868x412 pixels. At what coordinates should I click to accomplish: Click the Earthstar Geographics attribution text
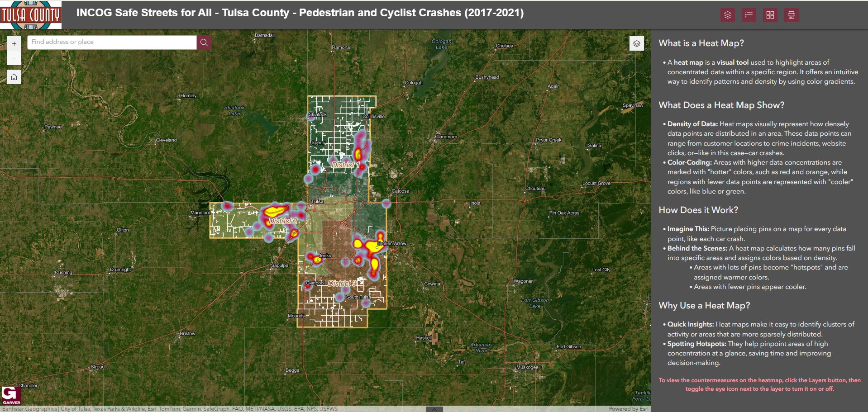[30, 409]
